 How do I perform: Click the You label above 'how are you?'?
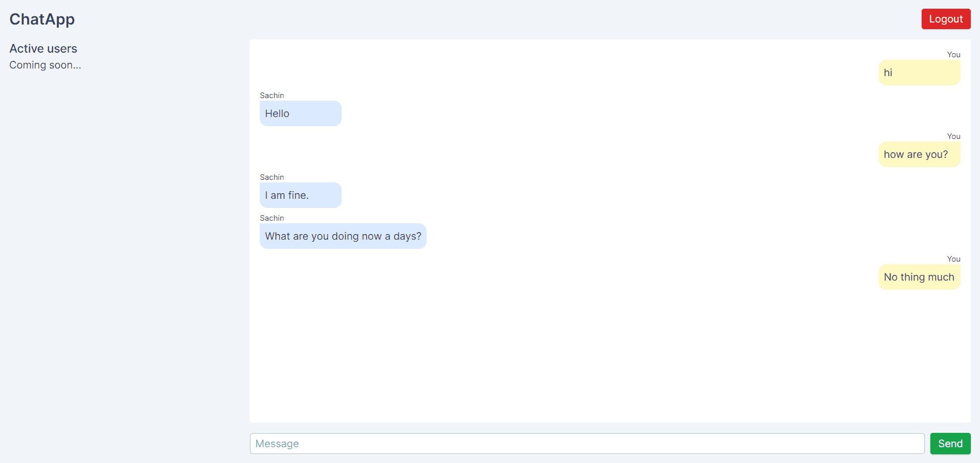click(953, 136)
